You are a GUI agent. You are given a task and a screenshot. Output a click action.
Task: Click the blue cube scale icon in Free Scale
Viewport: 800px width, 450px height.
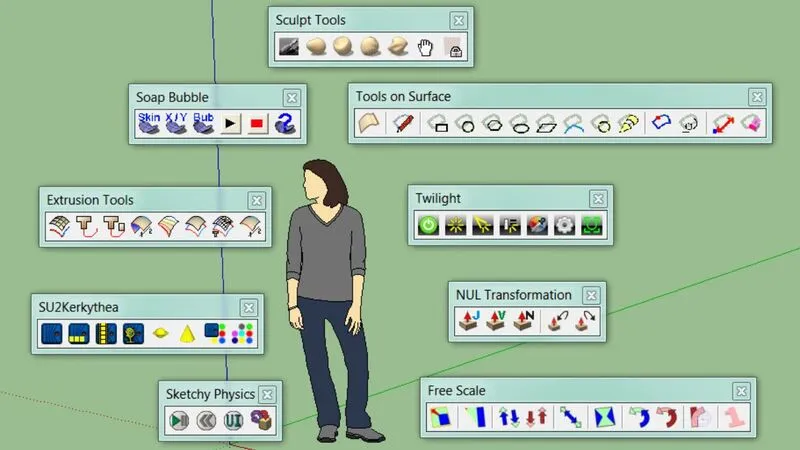tap(440, 417)
